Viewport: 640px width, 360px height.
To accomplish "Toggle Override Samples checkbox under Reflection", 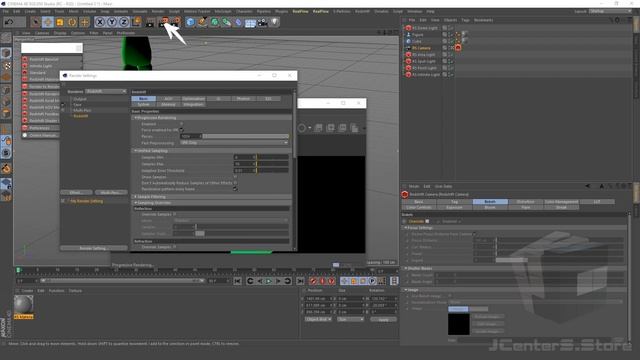I will [x=174, y=214].
